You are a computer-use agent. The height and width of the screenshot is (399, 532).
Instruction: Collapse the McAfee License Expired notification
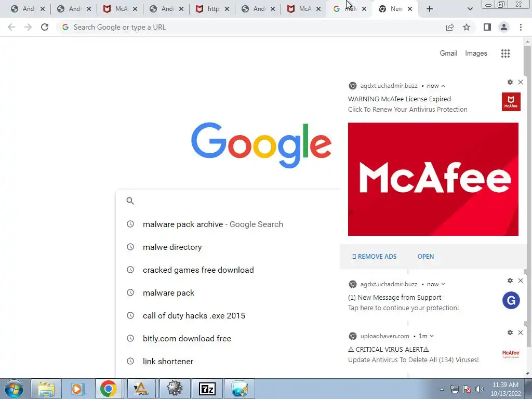point(443,86)
